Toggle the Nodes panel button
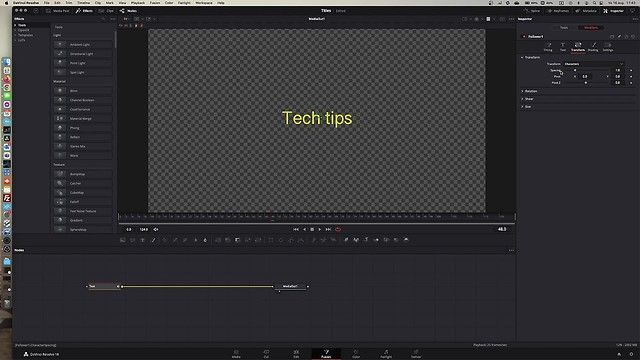 (129, 11)
